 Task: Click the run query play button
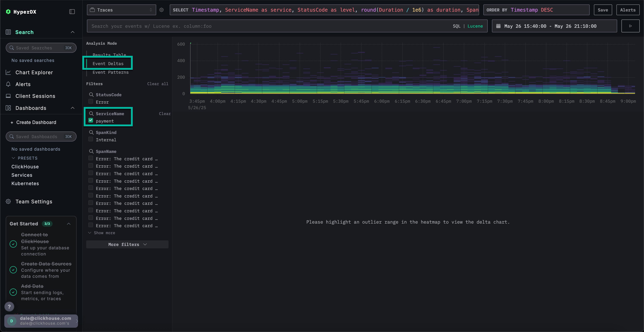point(630,26)
